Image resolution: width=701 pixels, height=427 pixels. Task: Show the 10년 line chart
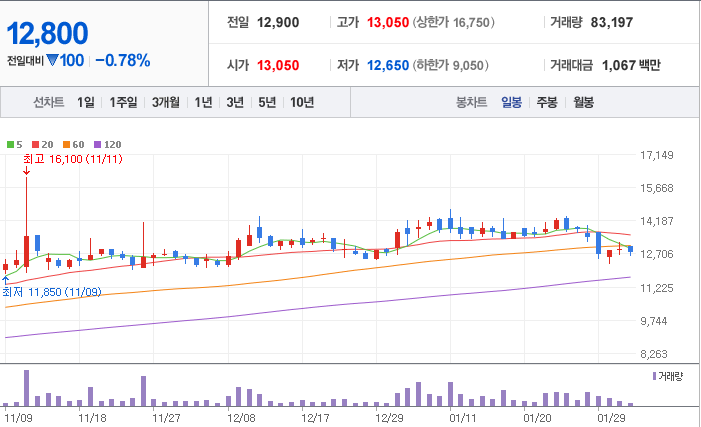[x=302, y=102]
